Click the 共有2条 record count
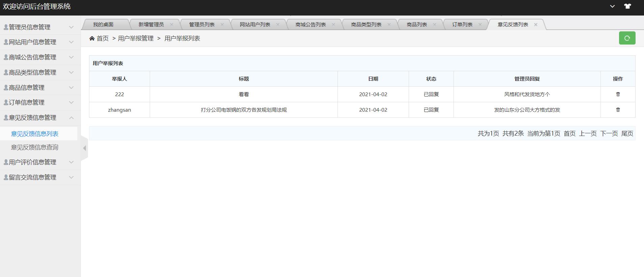 pos(513,134)
